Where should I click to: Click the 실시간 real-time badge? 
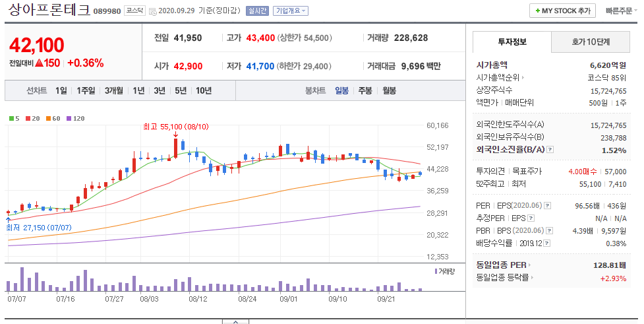coord(257,11)
